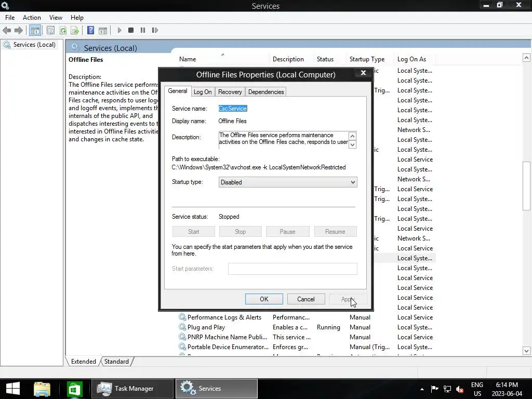Click the Pause Service toolbar icon
The width and height of the screenshot is (532, 399).
tap(143, 30)
